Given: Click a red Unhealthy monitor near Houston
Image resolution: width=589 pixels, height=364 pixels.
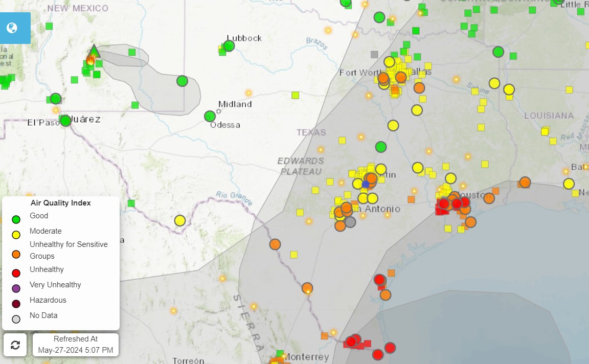Looking at the screenshot, I should coord(457,203).
